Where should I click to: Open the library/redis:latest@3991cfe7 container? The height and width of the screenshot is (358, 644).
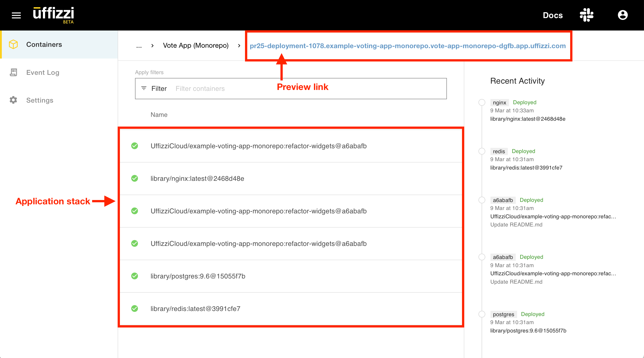[291, 309]
